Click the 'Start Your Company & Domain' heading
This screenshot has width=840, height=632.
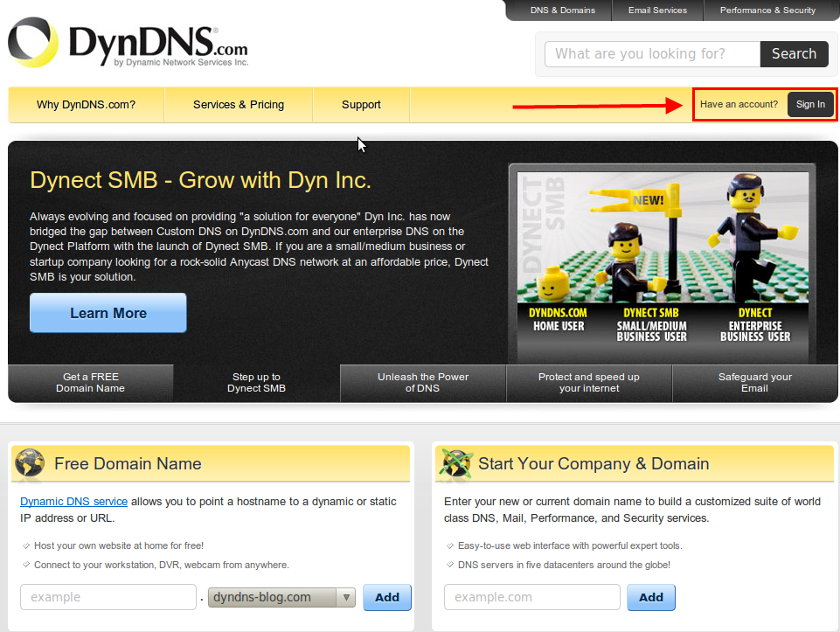point(594,464)
